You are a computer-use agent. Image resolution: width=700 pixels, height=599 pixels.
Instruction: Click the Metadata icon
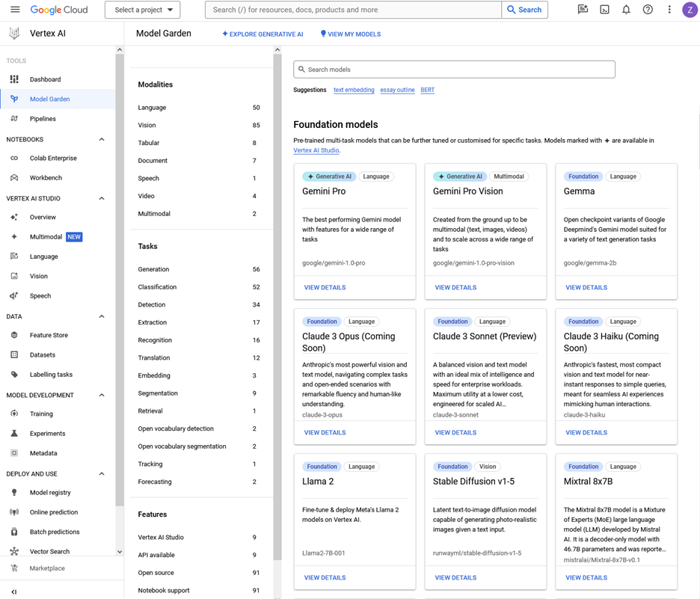pyautogui.click(x=14, y=452)
